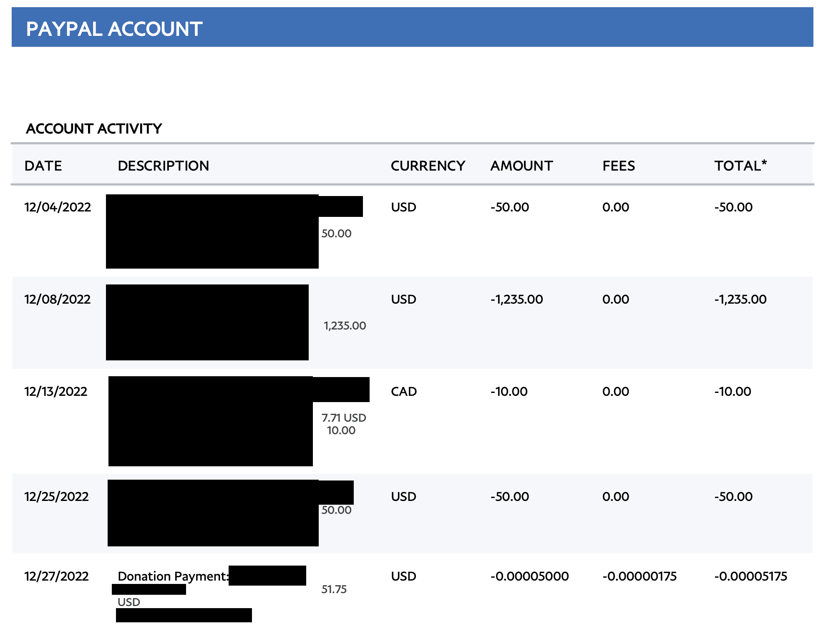Select the 12/08/2022 transaction date

coord(58,299)
